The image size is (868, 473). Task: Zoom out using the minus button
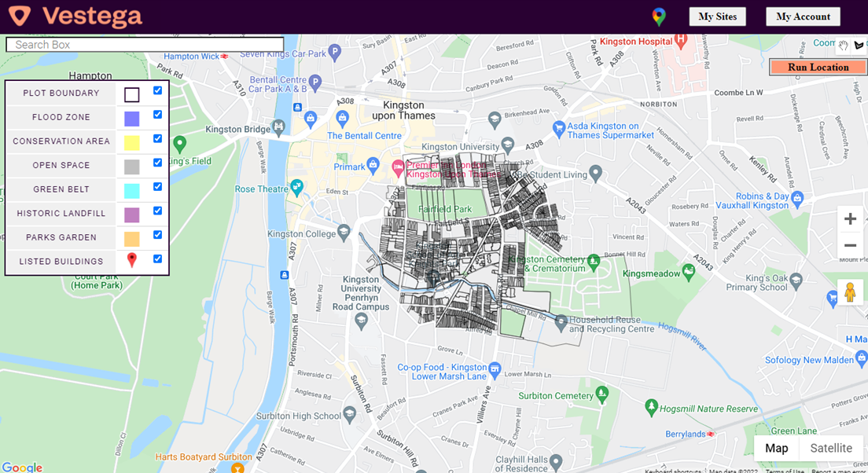[x=850, y=245]
